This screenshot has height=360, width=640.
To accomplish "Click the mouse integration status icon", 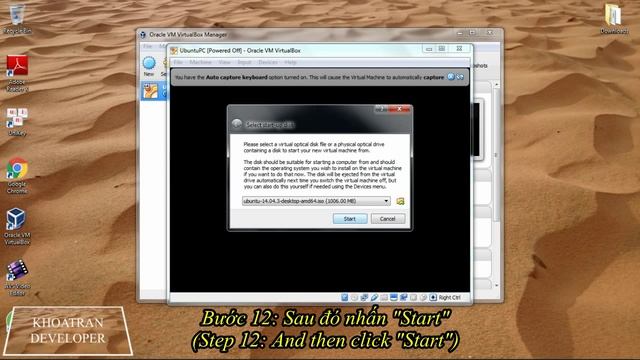I will 423,298.
